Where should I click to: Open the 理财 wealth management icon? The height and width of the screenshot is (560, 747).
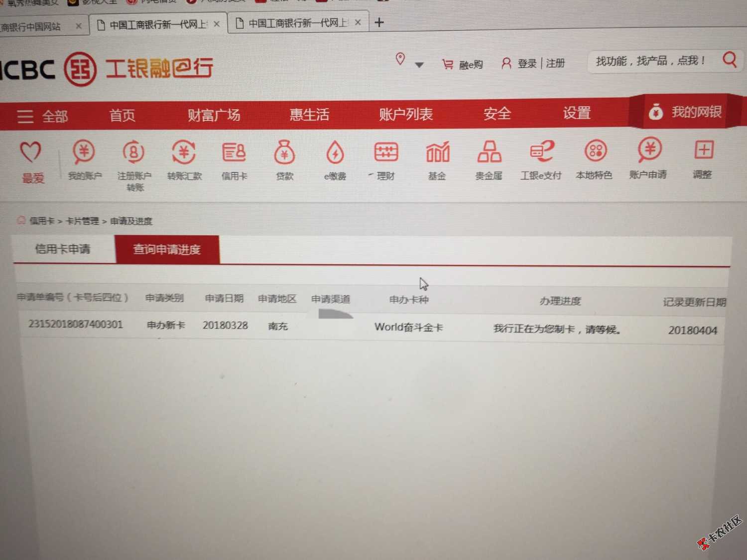tap(386, 152)
